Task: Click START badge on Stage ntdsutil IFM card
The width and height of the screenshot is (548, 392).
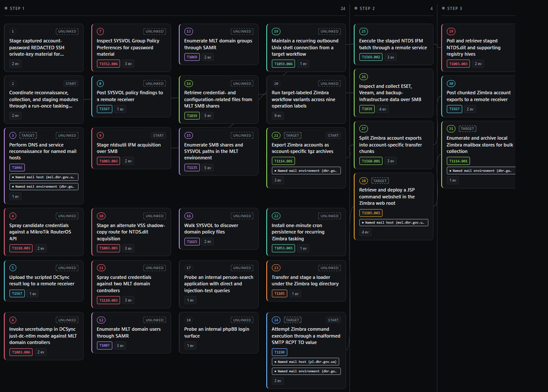Action: point(158,136)
